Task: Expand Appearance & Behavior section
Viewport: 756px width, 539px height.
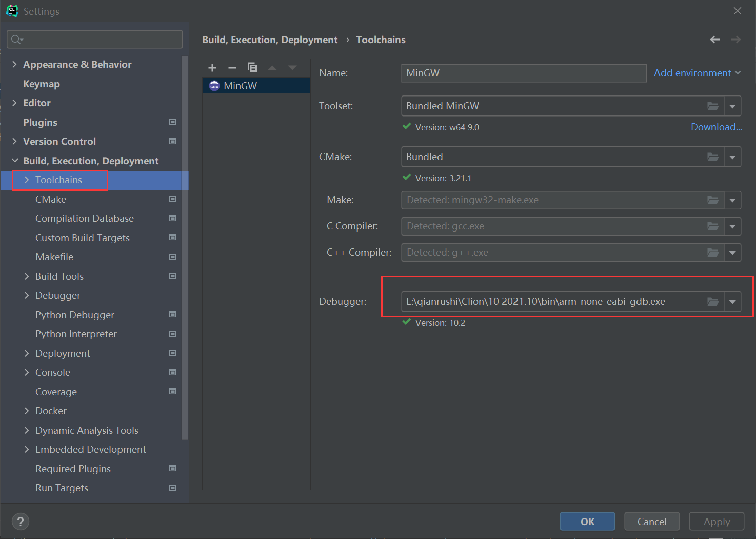Action: tap(14, 64)
